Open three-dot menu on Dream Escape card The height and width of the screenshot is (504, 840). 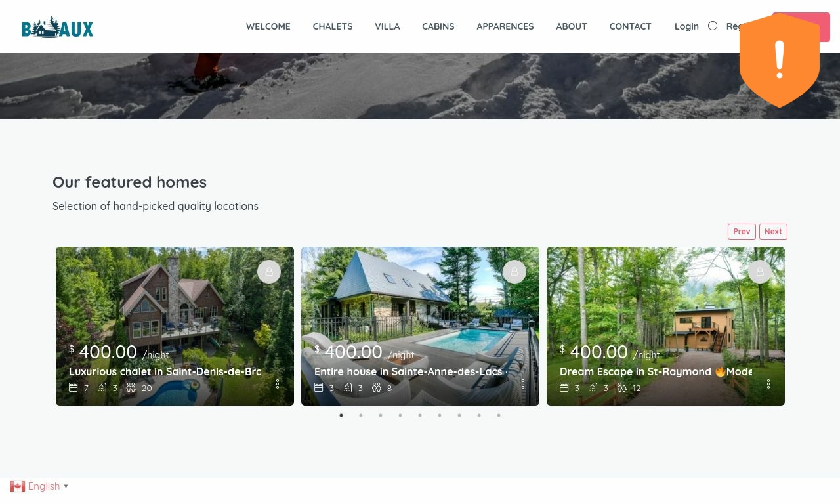[x=768, y=384]
